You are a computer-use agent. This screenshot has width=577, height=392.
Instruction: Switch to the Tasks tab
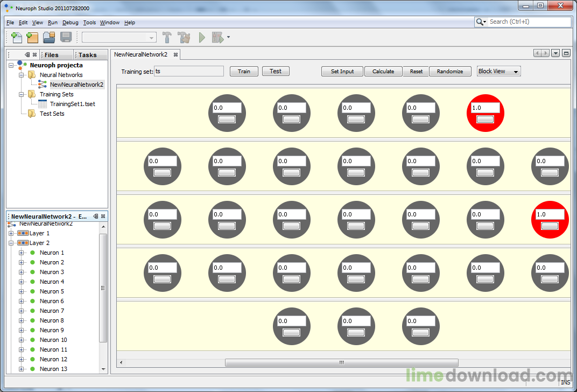87,55
